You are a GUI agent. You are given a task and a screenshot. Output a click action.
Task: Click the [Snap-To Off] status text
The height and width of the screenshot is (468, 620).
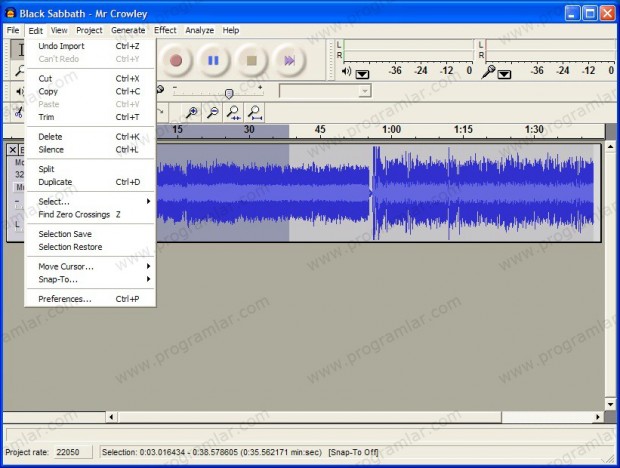click(x=353, y=452)
